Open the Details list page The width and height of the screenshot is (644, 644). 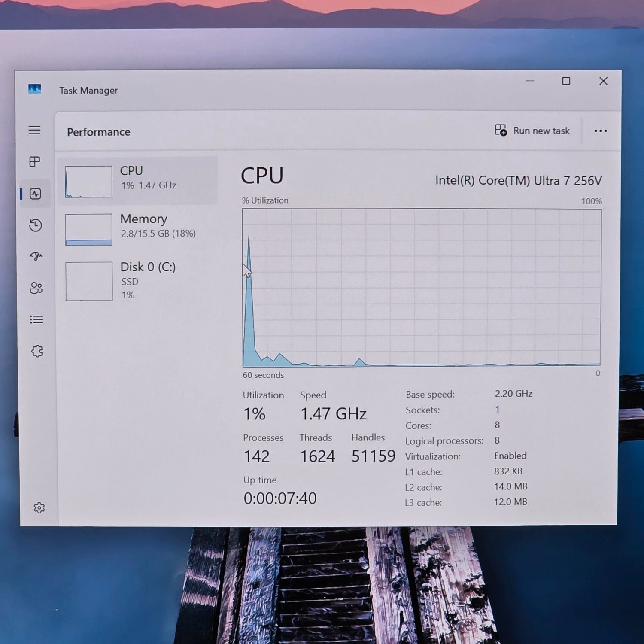click(x=36, y=319)
